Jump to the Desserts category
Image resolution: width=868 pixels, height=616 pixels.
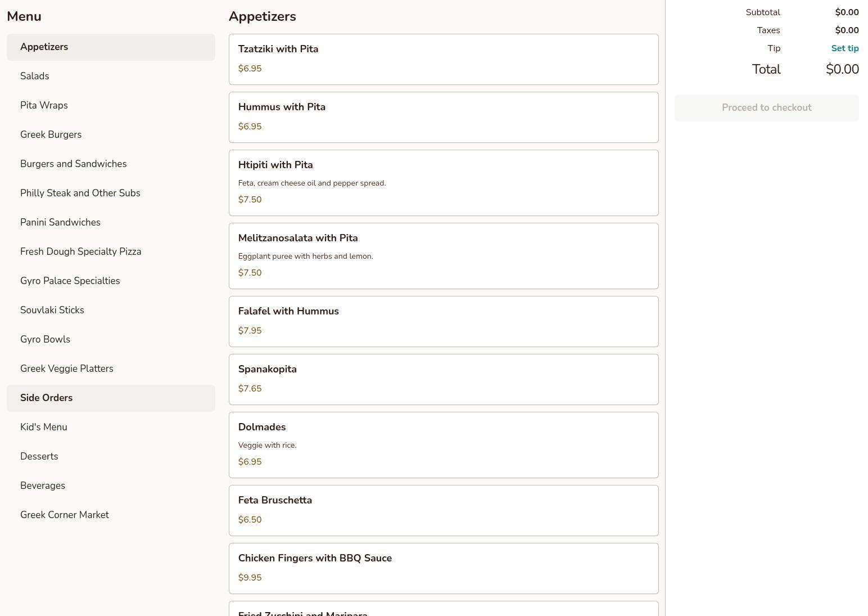39,457
